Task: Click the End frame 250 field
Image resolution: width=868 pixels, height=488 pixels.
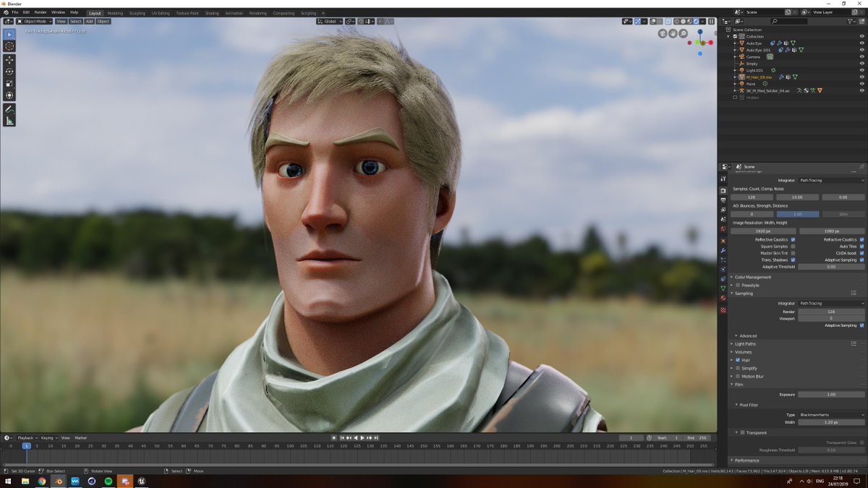Action: 697,437
